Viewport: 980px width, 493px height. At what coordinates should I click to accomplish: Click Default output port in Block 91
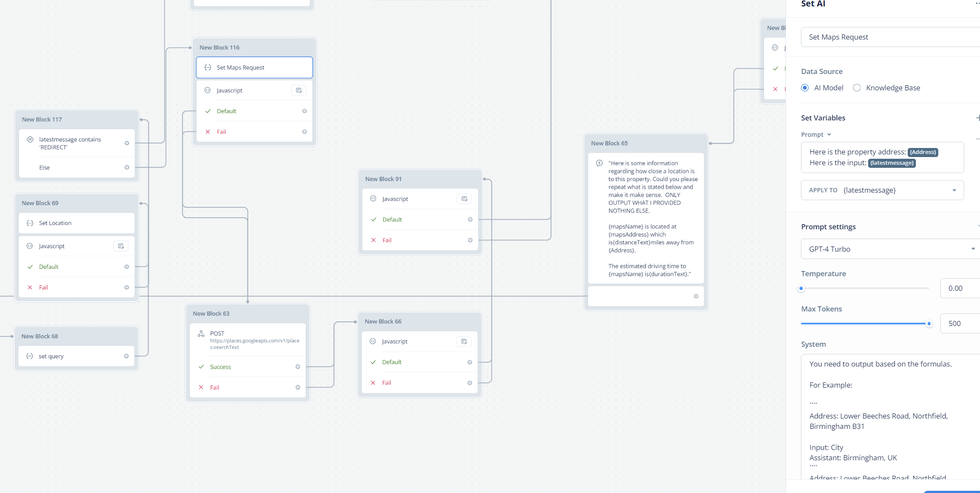[x=470, y=219]
